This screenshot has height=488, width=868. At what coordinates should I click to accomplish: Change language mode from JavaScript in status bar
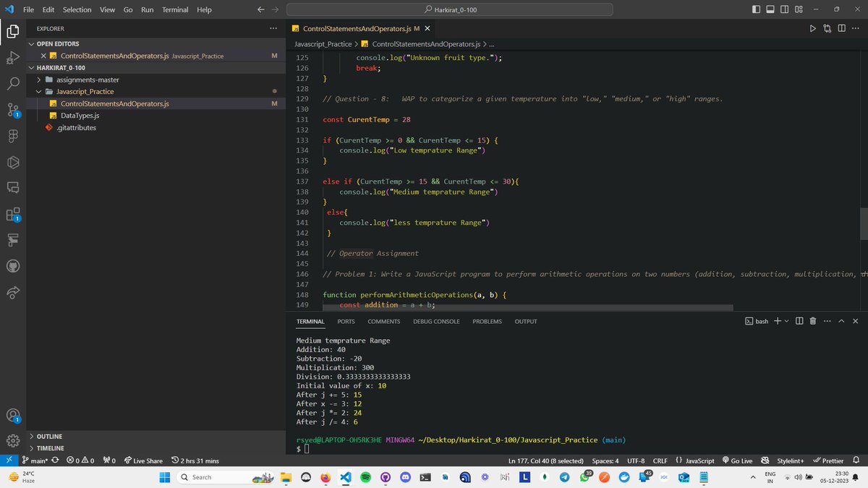tap(699, 461)
